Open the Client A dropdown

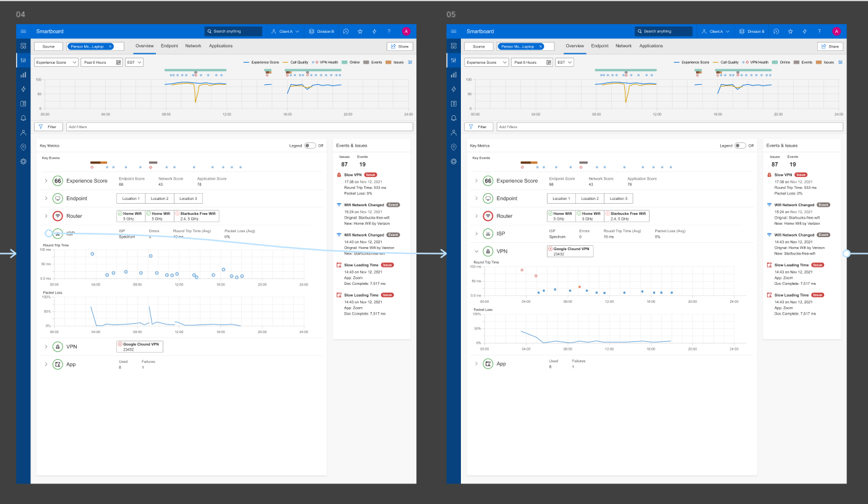click(x=285, y=31)
